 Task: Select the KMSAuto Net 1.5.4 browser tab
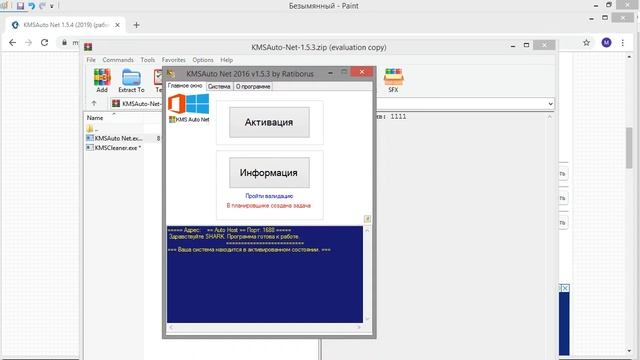[65, 25]
